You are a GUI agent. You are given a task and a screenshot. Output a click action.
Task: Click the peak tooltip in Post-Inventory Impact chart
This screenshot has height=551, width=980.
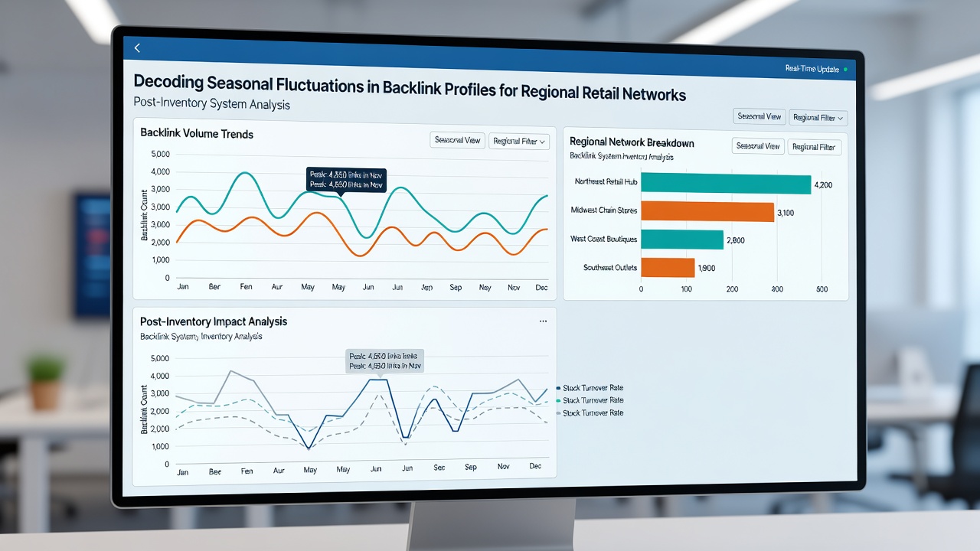385,361
